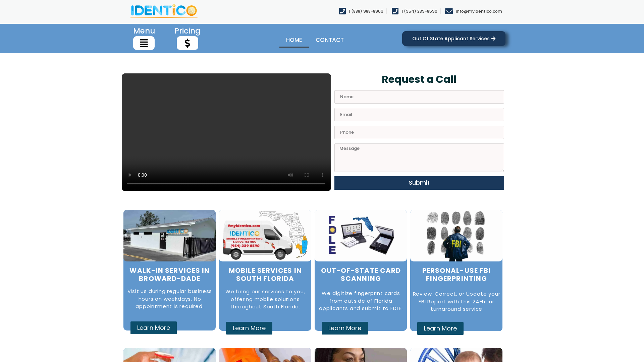
Task: Click the Request a Call heading
Action: coord(419,79)
